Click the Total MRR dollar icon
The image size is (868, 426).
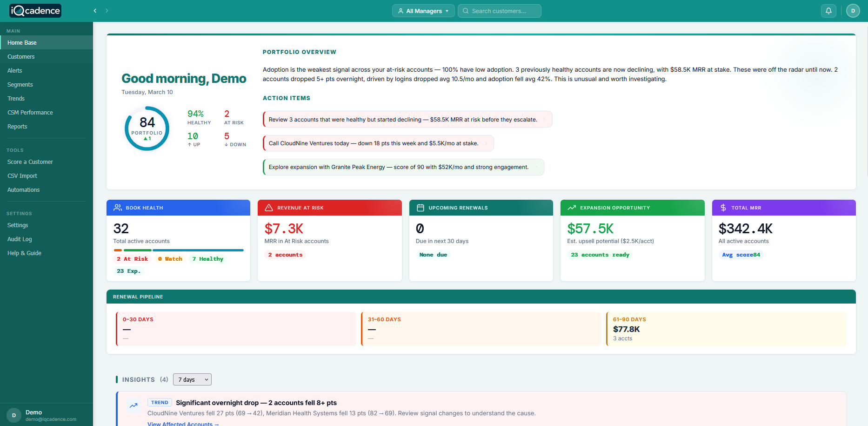[x=723, y=207]
